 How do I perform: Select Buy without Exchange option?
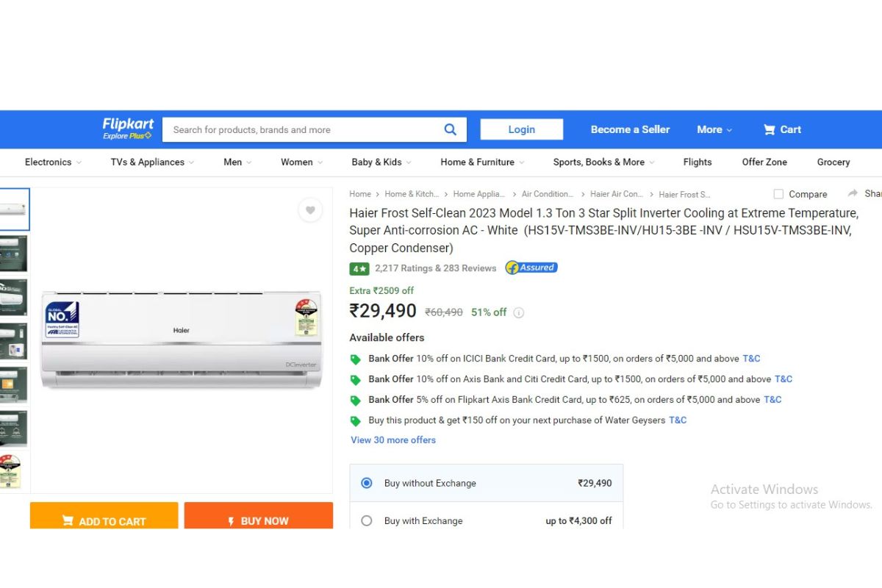[367, 483]
